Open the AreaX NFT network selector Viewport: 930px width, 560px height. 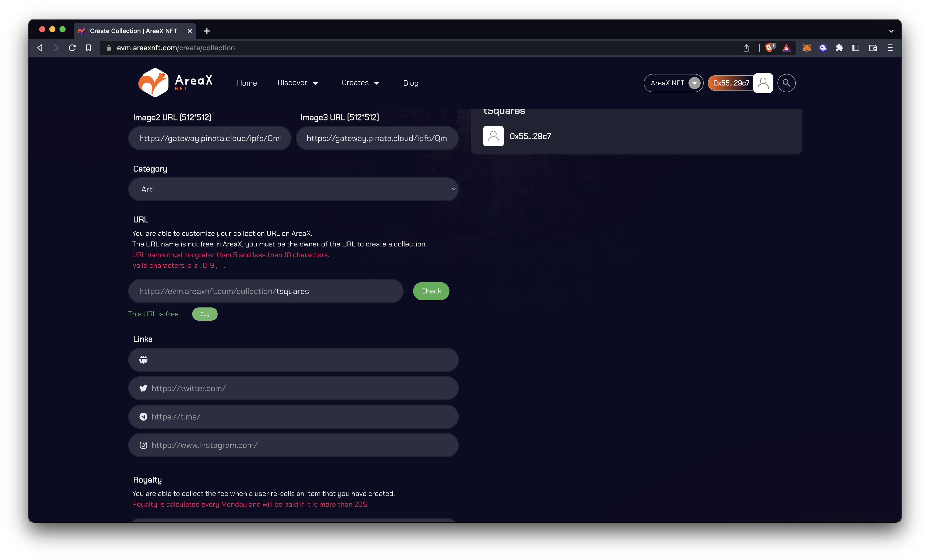[673, 83]
